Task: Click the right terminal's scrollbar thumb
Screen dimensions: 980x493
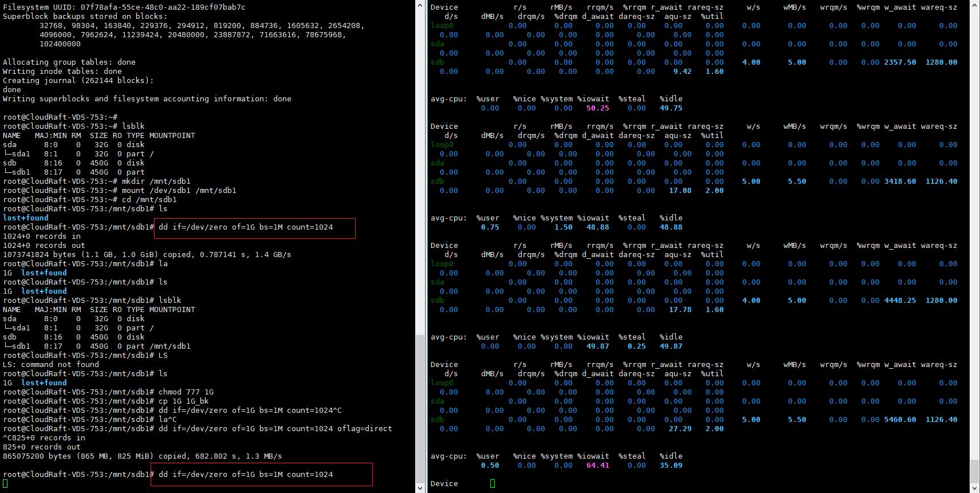Action: click(x=975, y=471)
